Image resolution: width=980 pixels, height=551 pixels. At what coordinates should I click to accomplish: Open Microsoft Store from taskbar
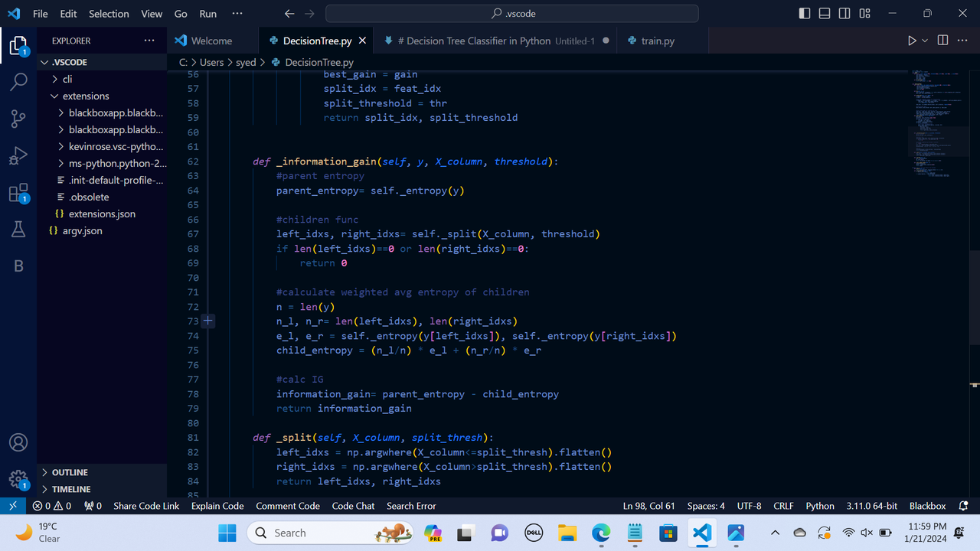668,533
